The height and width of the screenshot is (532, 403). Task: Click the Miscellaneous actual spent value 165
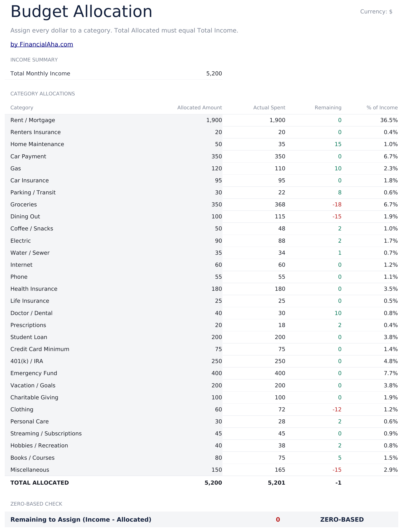(280, 470)
